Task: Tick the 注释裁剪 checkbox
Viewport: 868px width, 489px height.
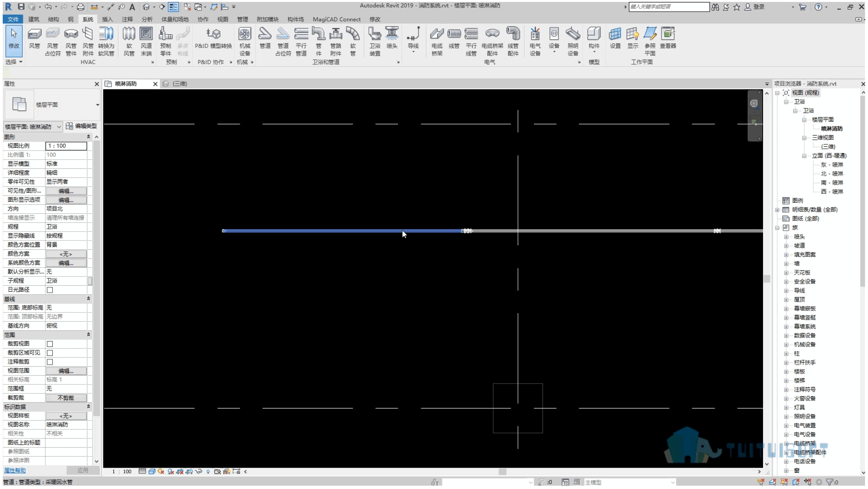Action: [50, 362]
